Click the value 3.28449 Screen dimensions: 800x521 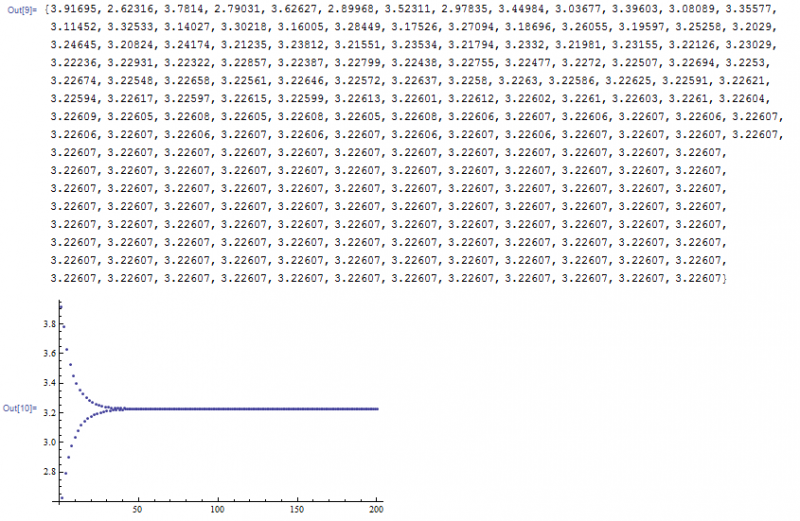click(x=358, y=27)
